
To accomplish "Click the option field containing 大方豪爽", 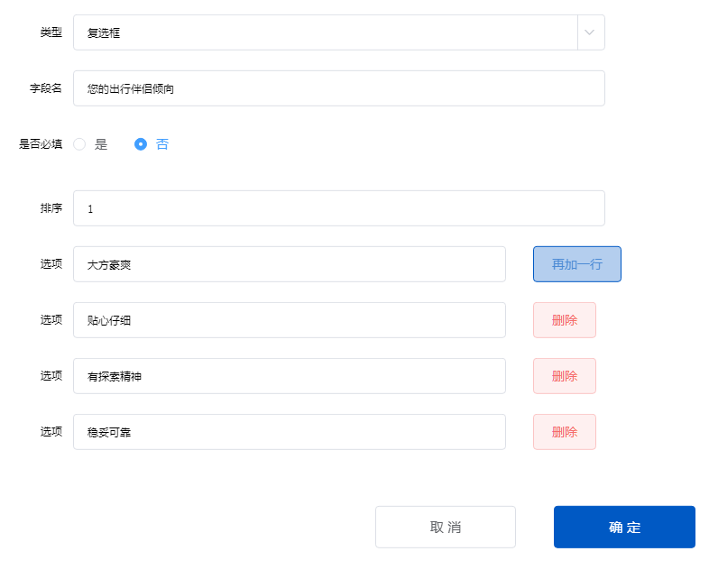I will (289, 264).
